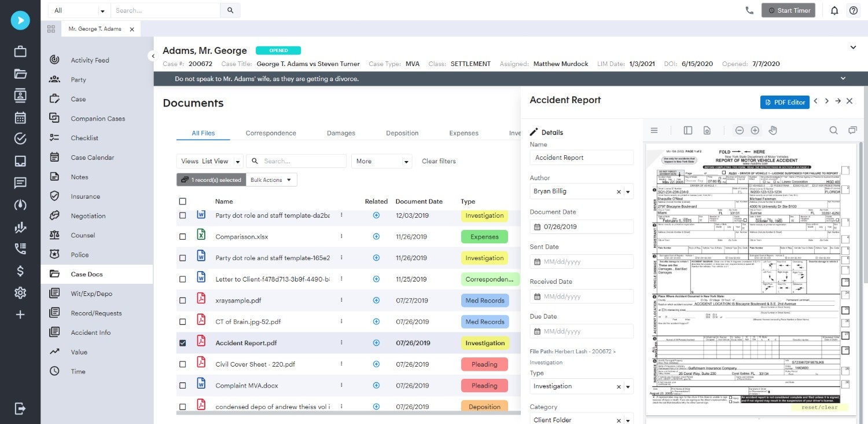
Task: Zoom in on the accident report PDF
Action: 755,130
